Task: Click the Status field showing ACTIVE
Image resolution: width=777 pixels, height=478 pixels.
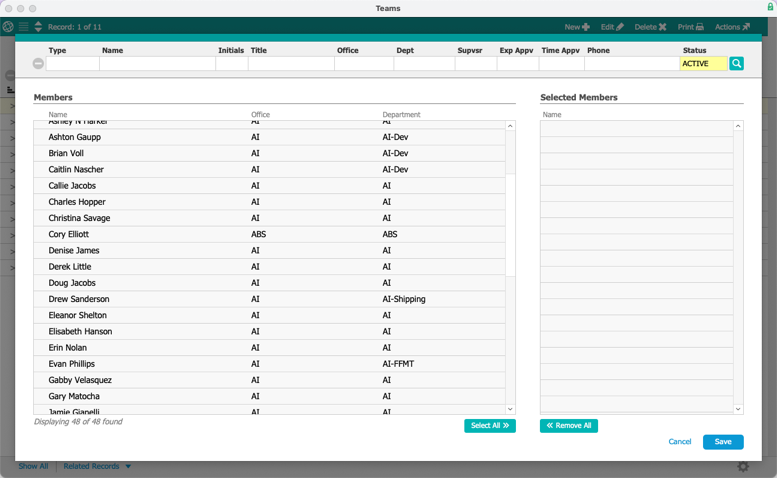Action: [703, 63]
